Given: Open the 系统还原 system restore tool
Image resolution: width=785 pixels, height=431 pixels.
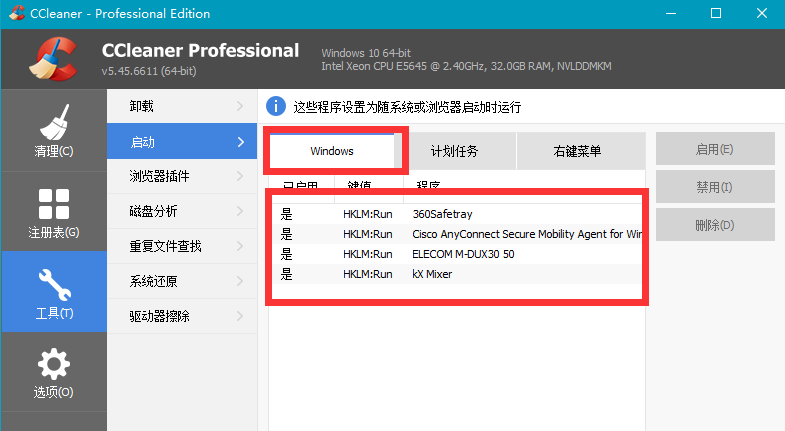Looking at the screenshot, I should 182,281.
